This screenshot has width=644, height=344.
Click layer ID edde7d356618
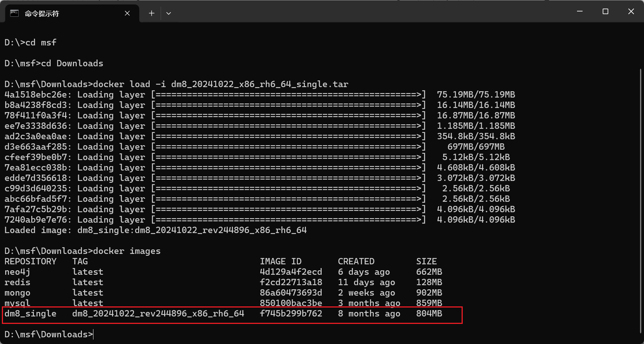(36, 178)
